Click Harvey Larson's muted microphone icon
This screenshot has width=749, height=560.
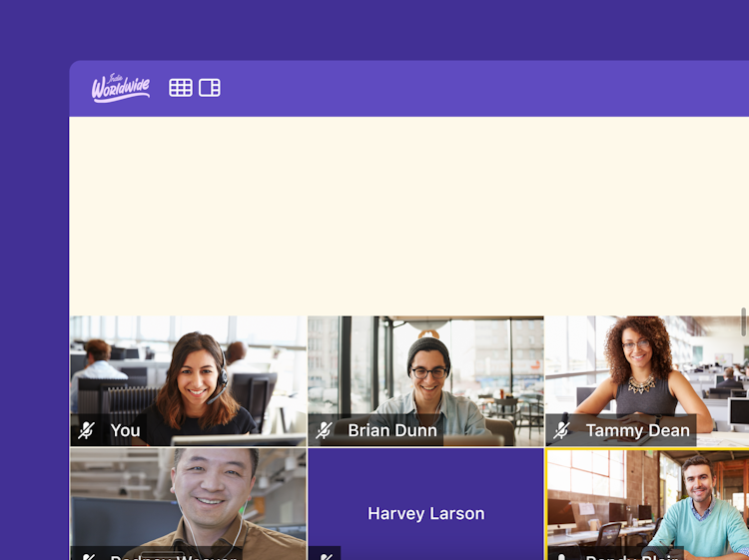(326, 556)
